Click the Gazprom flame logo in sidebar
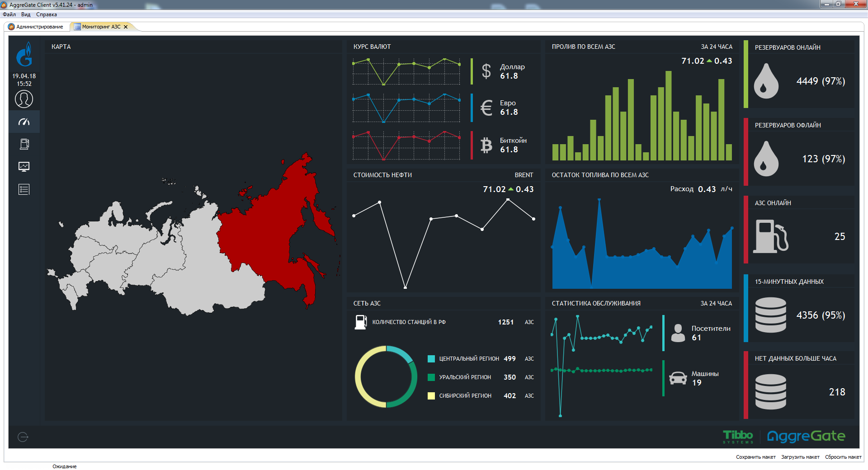Image resolution: width=868 pixels, height=470 pixels. tap(24, 54)
